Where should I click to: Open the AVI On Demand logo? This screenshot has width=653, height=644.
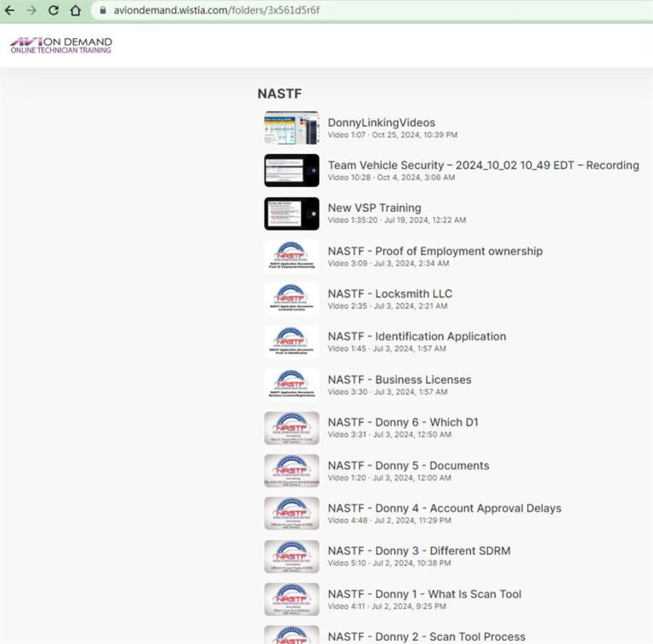(60, 45)
